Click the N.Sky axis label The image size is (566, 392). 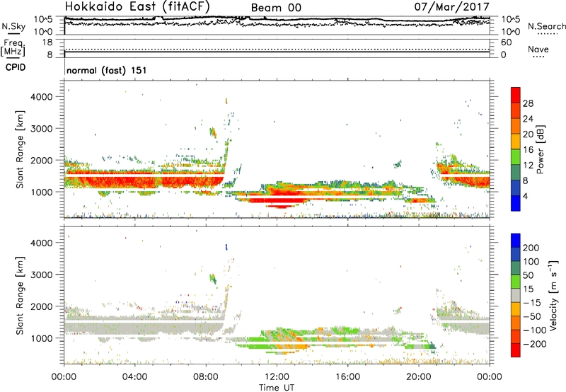coord(13,26)
